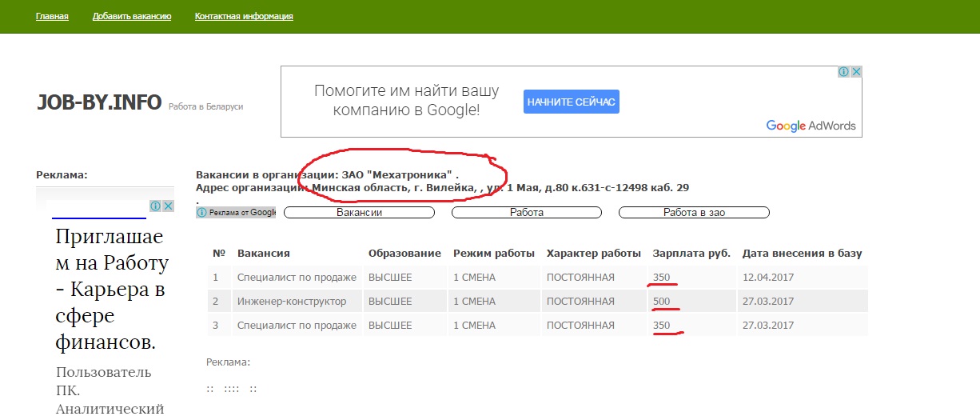Image resolution: width=980 pixels, height=420 pixels.
Task: Click the 'Работа' pill button
Action: pos(526,213)
